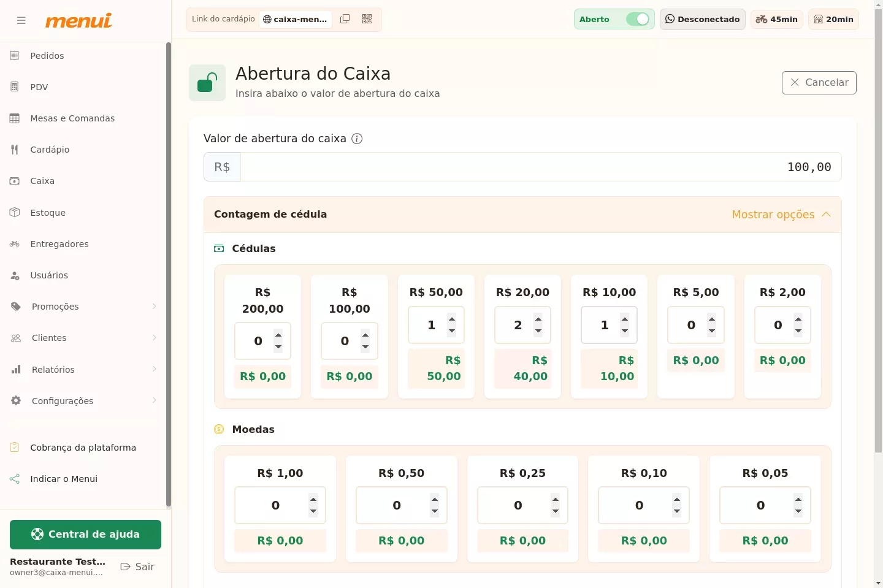Decrease the R$ 20,00 note count
883x588 pixels.
point(538,331)
